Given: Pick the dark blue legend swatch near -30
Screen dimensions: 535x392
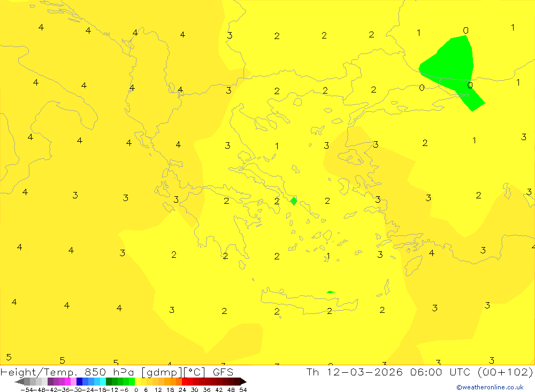Looking at the screenshot, I should [x=79, y=381].
